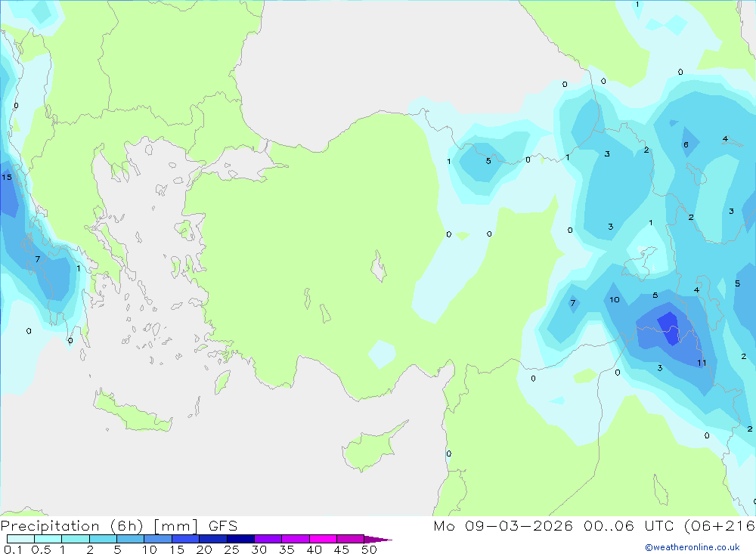Screen dimensions: 756x554
Task: Click the 2–5 mm legend color box
Action: point(103,539)
